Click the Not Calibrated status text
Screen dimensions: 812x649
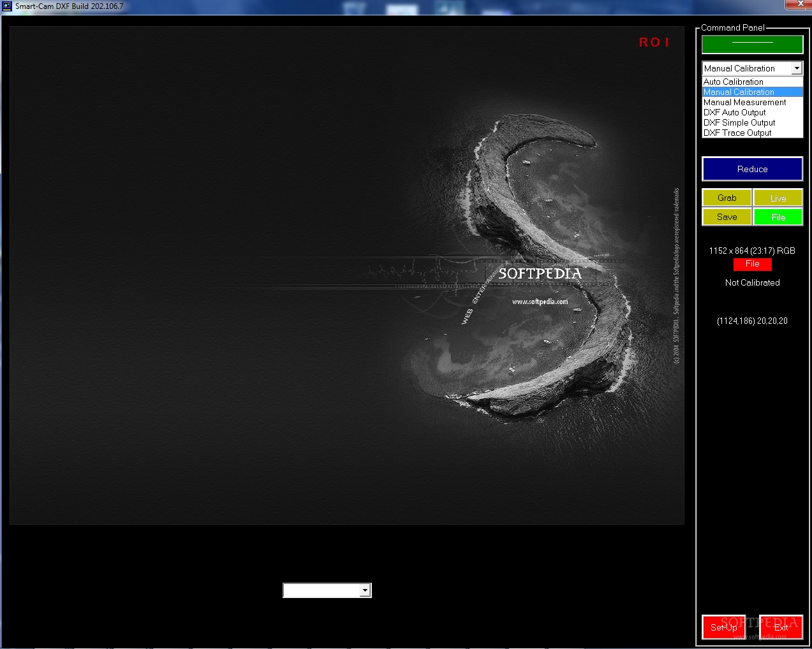click(x=752, y=282)
